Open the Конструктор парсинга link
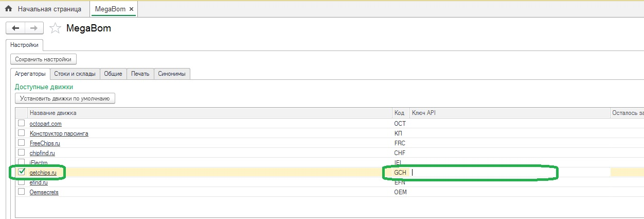The height and width of the screenshot is (219, 644). [59, 133]
